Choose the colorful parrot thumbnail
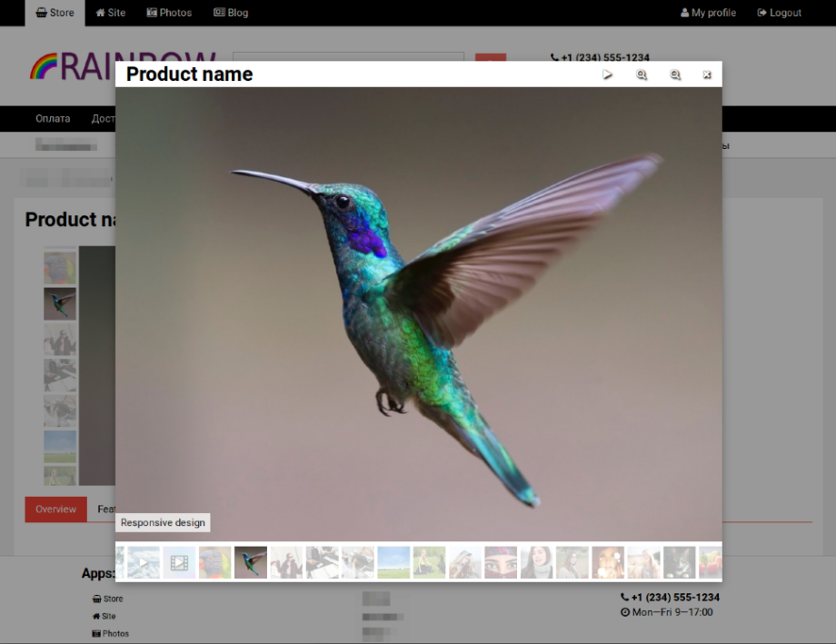 [x=215, y=563]
